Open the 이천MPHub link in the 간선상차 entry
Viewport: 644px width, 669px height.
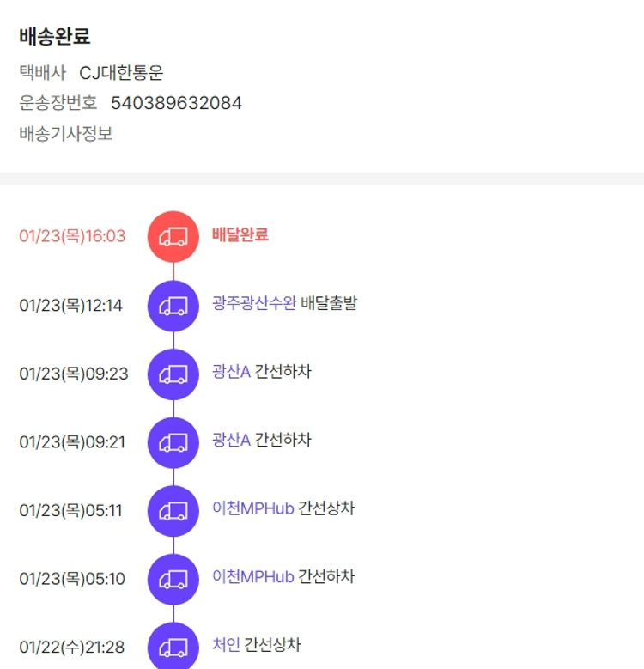[x=252, y=508]
